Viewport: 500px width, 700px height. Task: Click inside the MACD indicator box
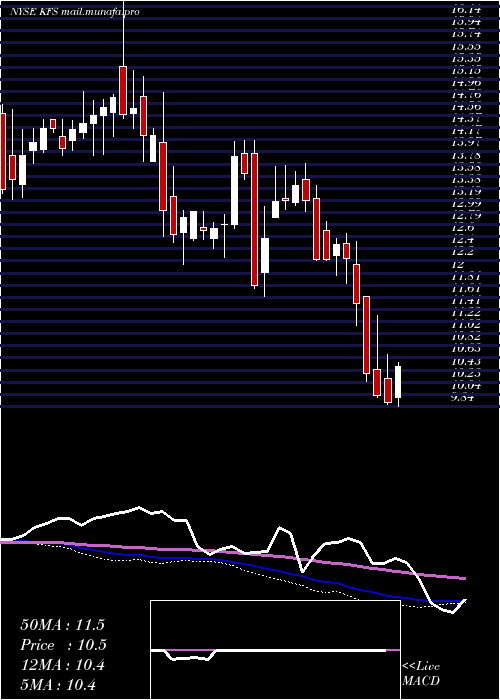pyautogui.click(x=275, y=650)
